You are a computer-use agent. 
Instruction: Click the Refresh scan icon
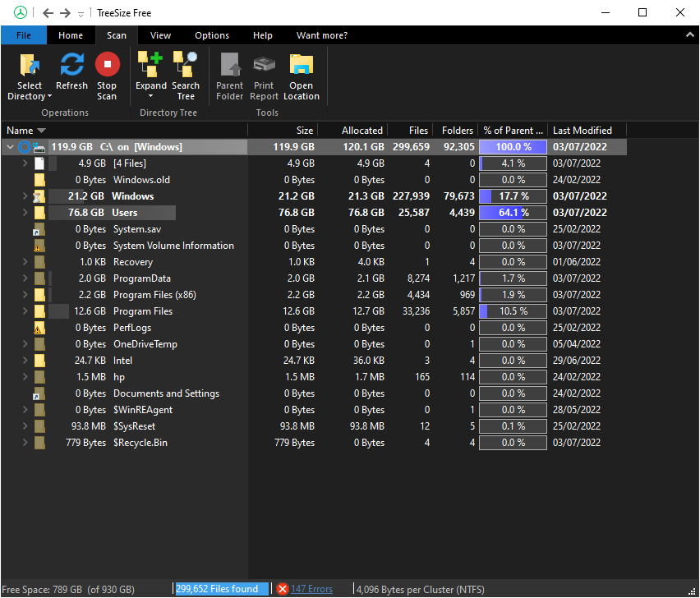tap(71, 64)
